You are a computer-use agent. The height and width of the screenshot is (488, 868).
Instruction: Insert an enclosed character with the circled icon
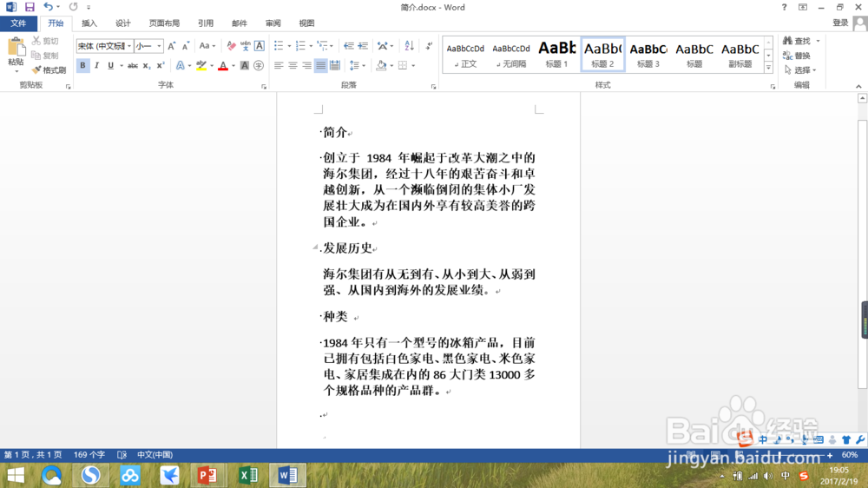coord(259,65)
